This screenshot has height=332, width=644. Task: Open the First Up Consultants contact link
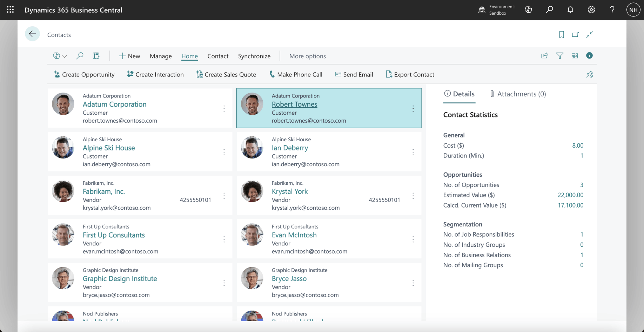(114, 235)
